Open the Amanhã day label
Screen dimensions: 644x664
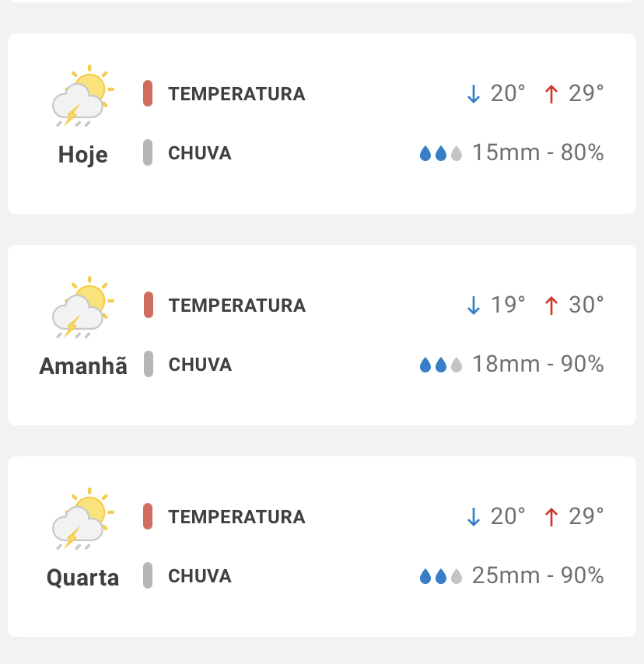point(83,366)
